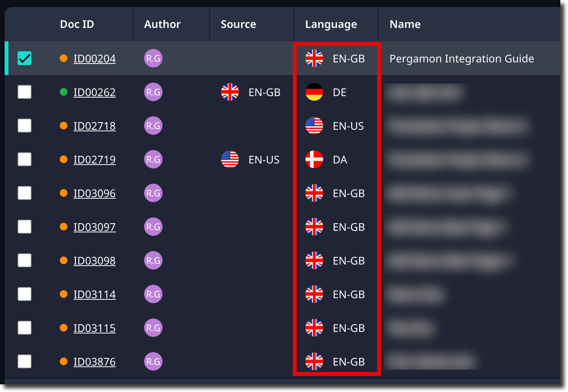
Task: Click the Name column header
Action: (405, 24)
